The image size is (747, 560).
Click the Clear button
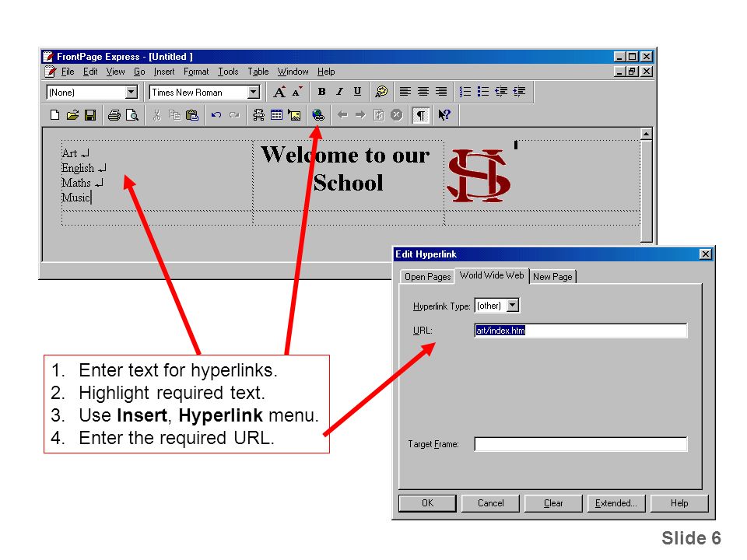pyautogui.click(x=553, y=503)
